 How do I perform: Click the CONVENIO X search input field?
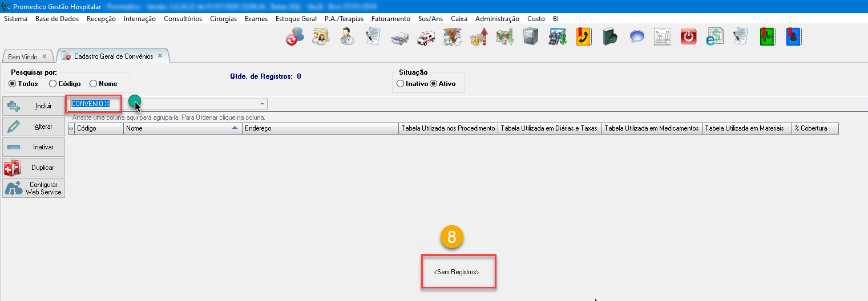(94, 104)
